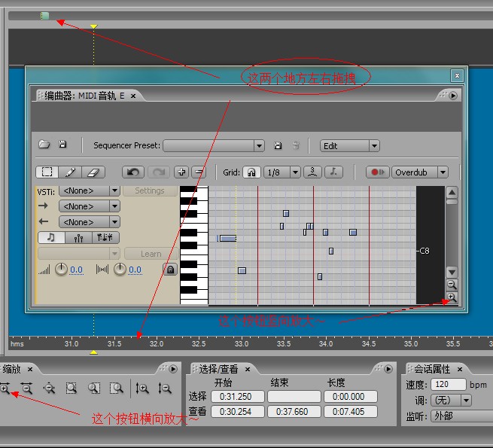Click the selection start field 0:31.250
The image size is (493, 448).
coord(238,396)
